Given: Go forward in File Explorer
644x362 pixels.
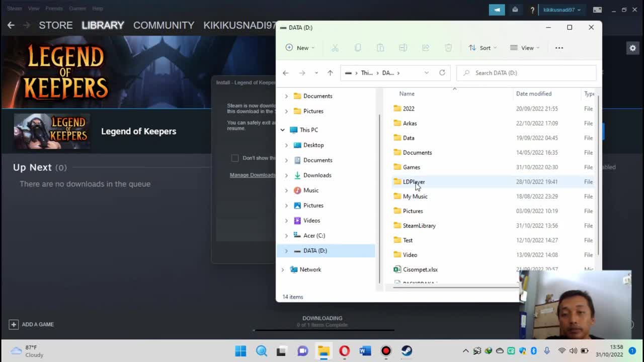Looking at the screenshot, I should (302, 73).
